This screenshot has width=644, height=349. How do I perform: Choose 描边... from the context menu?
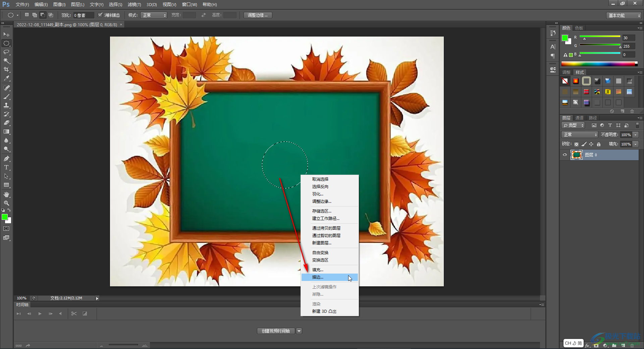[318, 277]
